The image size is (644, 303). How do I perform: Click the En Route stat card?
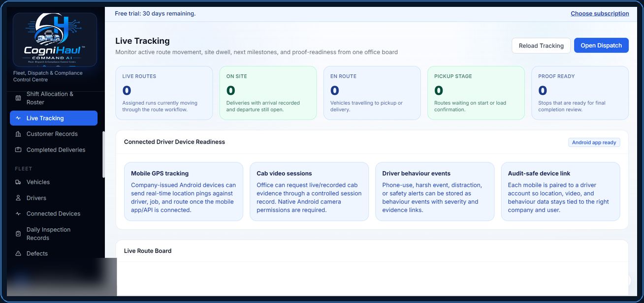(x=372, y=93)
